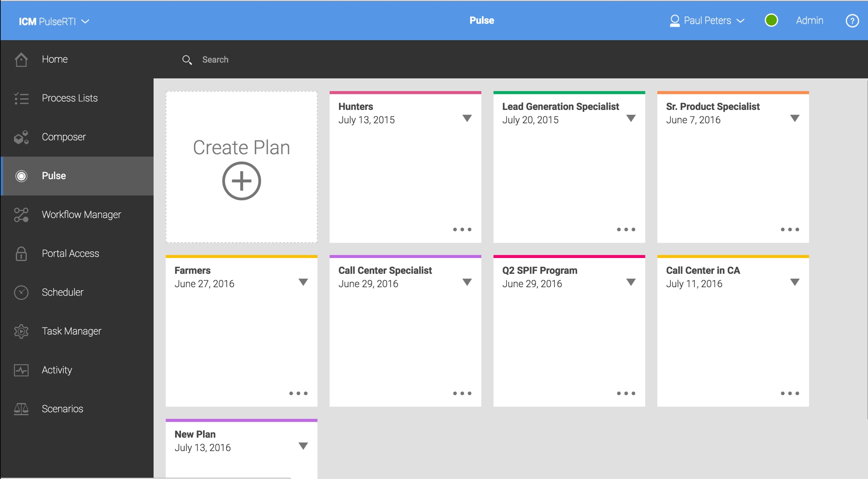Expand the Call Center in CA dropdown arrow
Image resolution: width=868 pixels, height=479 pixels.
point(795,282)
